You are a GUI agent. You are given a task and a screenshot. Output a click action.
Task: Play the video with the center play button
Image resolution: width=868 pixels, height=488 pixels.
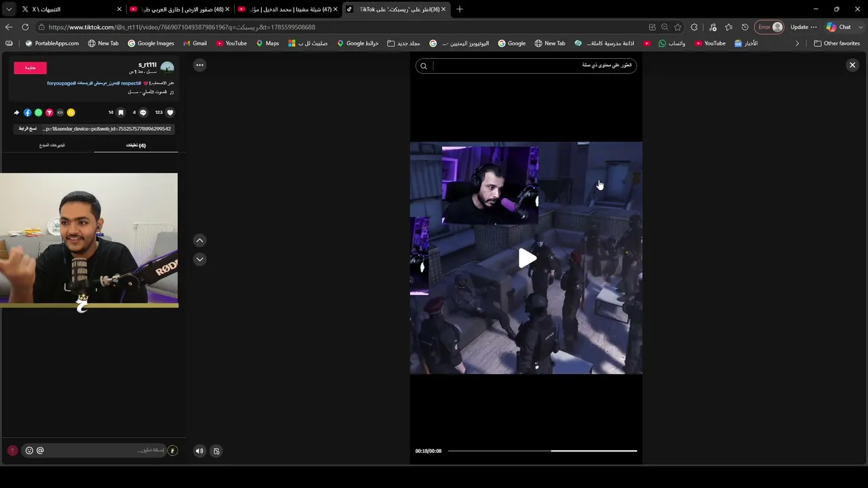pyautogui.click(x=527, y=258)
